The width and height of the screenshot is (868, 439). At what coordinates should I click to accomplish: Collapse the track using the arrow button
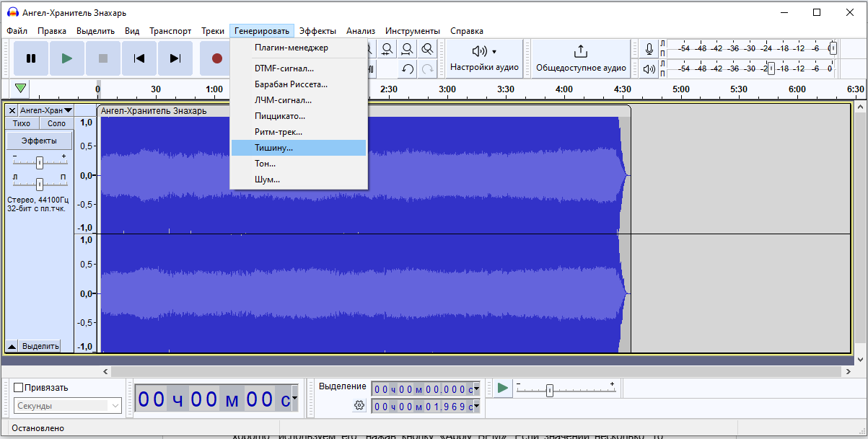click(12, 346)
